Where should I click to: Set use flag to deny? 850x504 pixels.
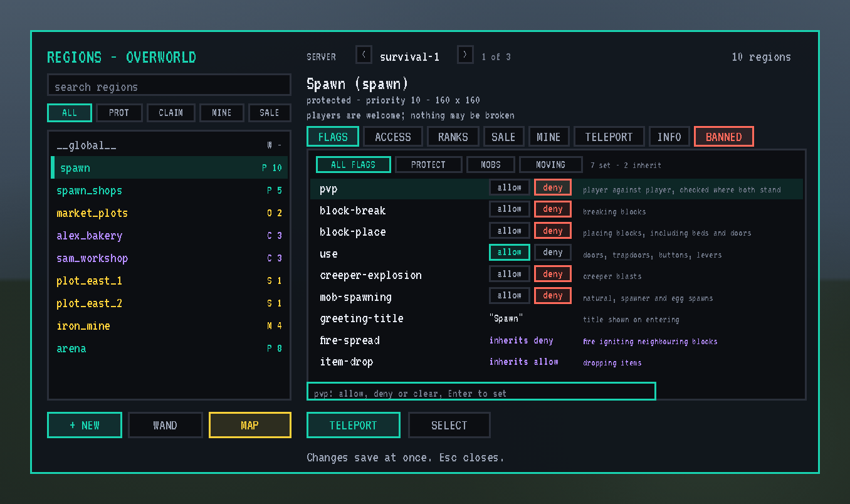pos(553,253)
